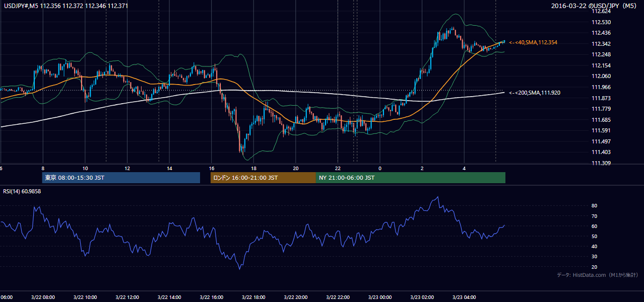Click the RSI 30 level label
This screenshot has height=302, width=644.
595,257
